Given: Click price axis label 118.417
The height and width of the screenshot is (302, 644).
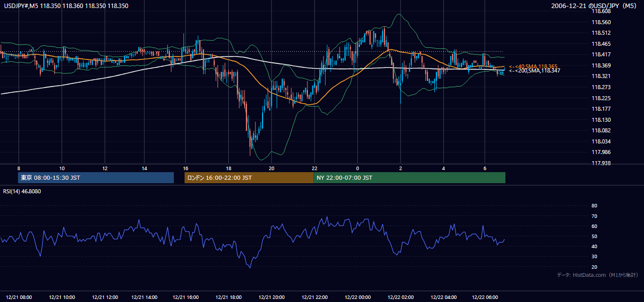Looking at the screenshot, I should click(601, 55).
